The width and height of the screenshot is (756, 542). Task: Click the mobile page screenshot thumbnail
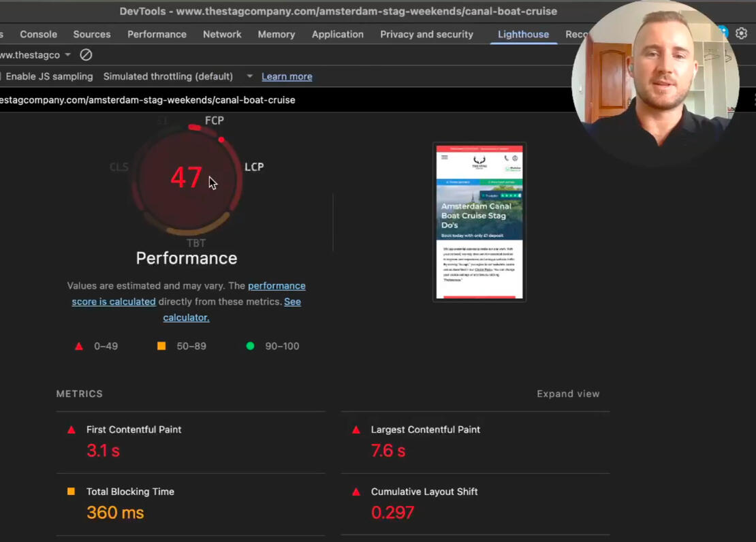click(x=479, y=222)
